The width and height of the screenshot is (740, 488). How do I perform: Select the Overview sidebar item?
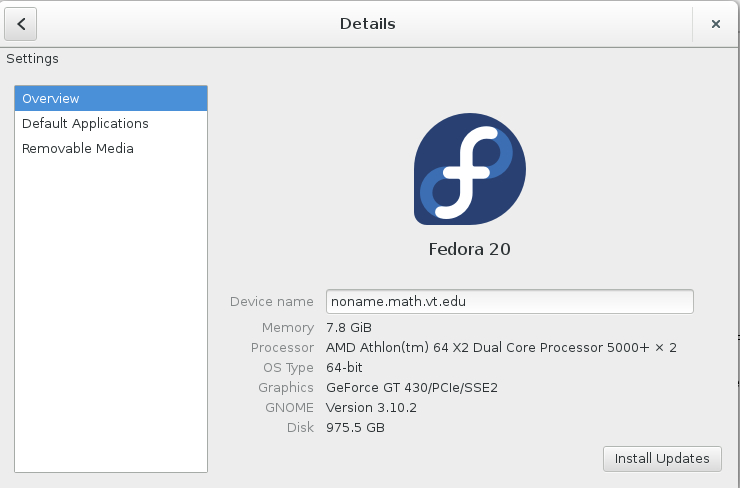click(x=111, y=99)
